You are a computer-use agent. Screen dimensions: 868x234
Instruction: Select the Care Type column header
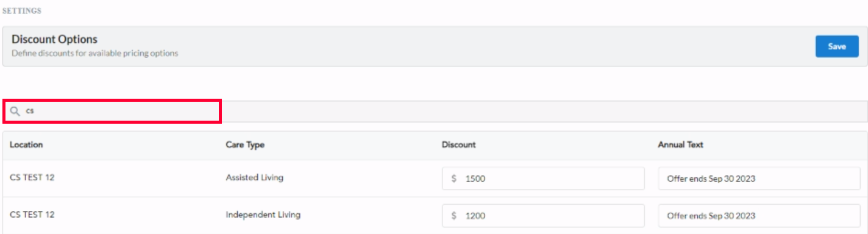click(x=245, y=145)
